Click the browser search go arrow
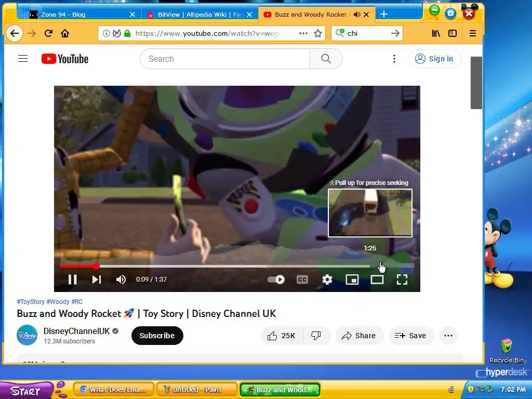 pos(395,33)
